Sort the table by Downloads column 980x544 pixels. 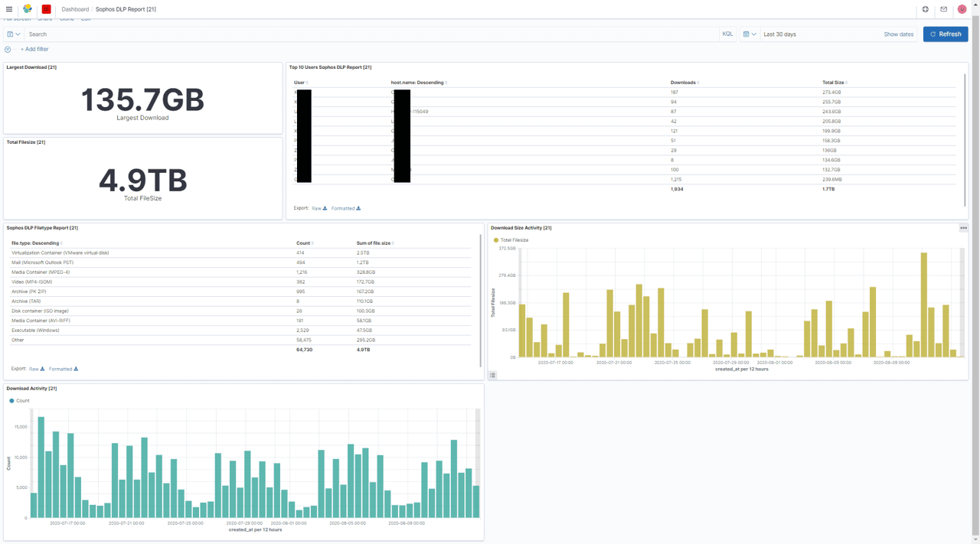pyautogui.click(x=684, y=83)
